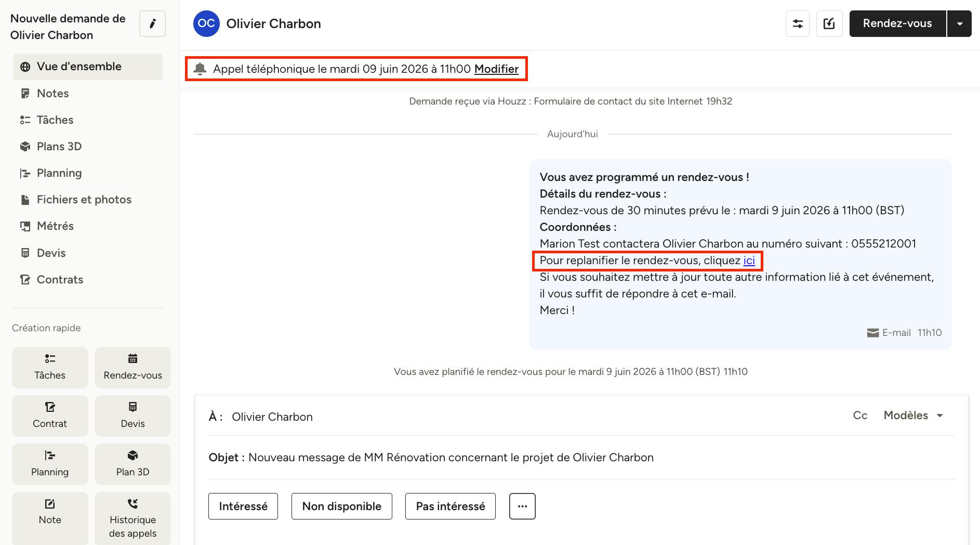Click the Modifier link for the phone call
The height and width of the screenshot is (545, 980).
coord(496,69)
